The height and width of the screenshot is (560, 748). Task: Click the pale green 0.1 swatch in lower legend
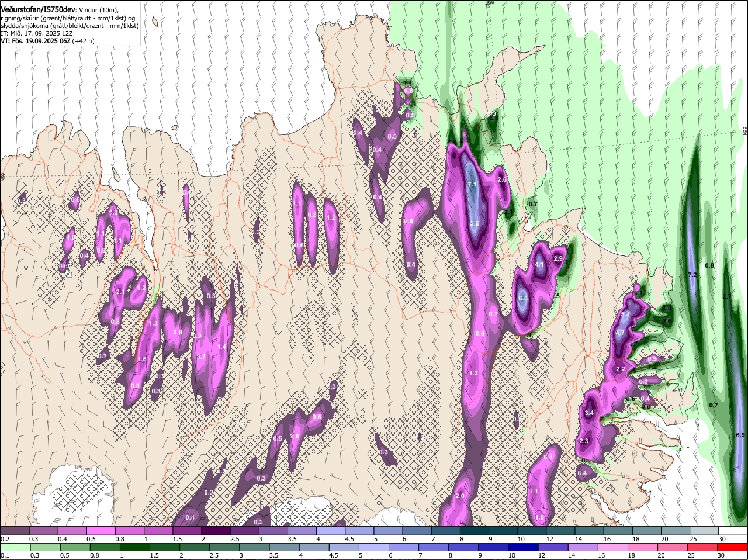[15, 547]
